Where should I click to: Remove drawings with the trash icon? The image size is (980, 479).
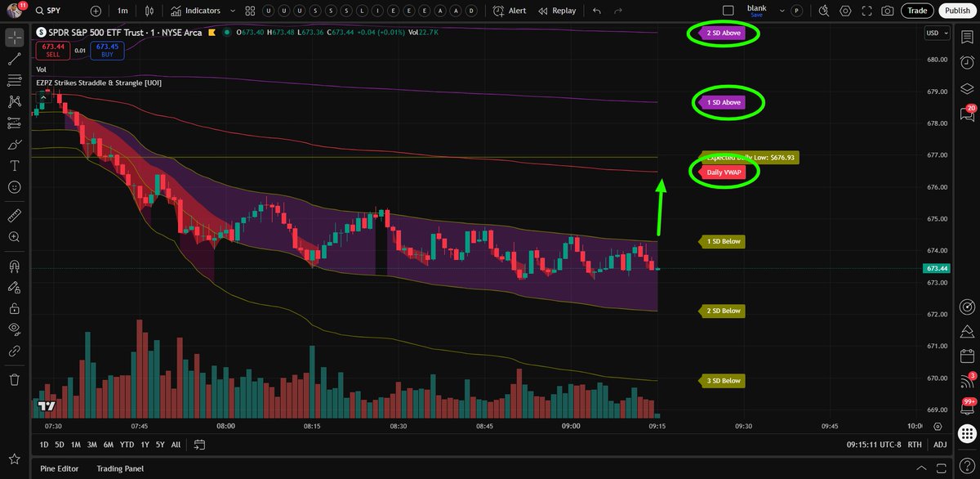click(14, 379)
